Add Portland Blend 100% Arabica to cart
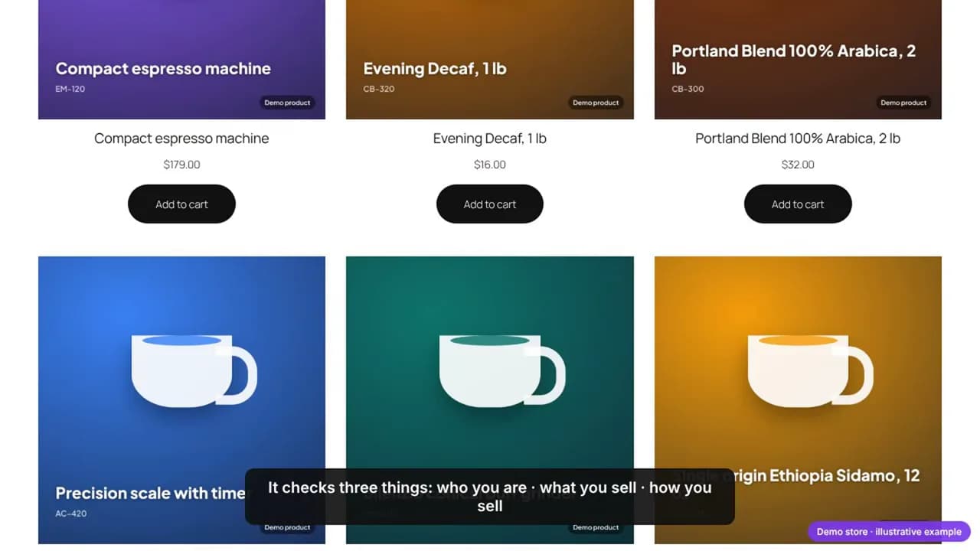 (798, 204)
